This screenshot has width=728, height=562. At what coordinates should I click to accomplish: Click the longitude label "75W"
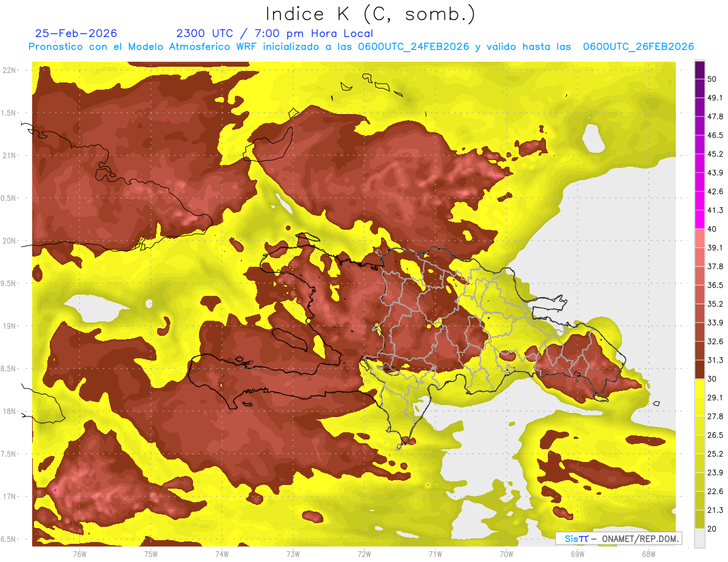click(150, 554)
